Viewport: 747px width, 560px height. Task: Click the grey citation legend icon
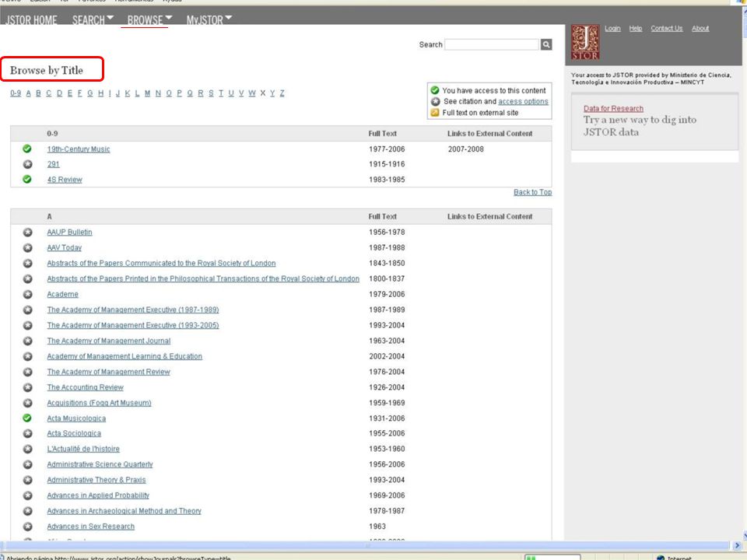point(435,101)
